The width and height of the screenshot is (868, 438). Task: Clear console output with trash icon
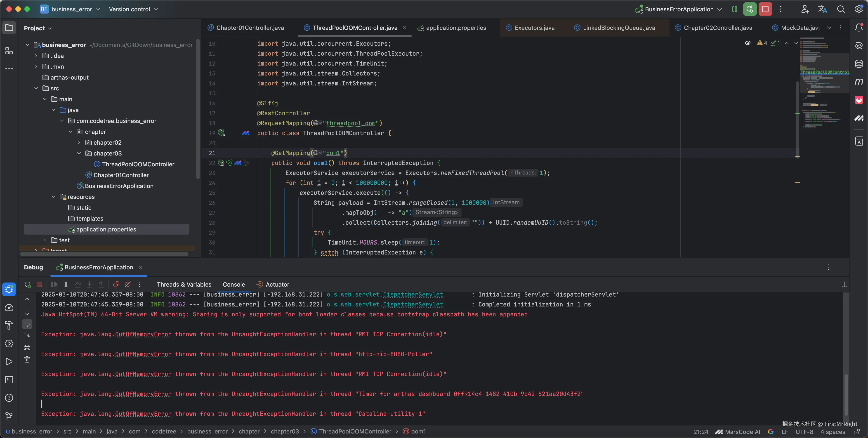27,360
